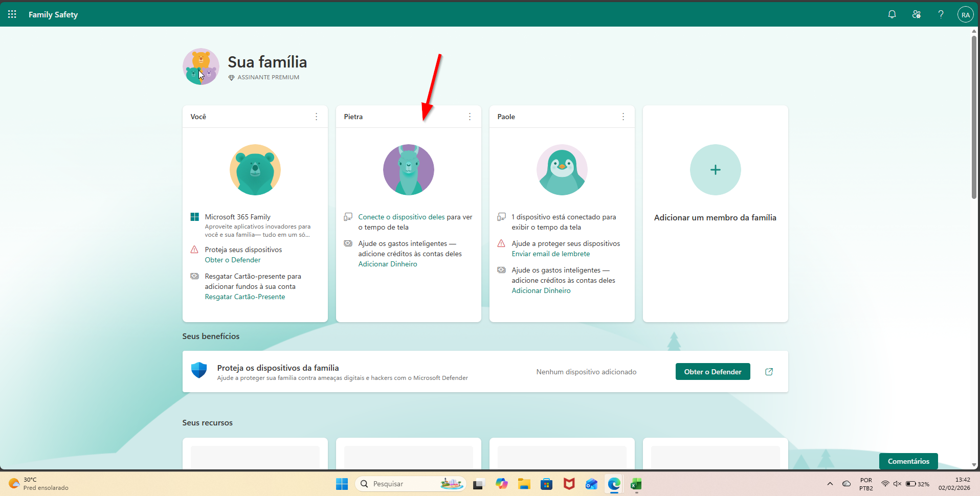Open the notifications bell
Viewport: 980px width, 496px height.
(892, 14)
